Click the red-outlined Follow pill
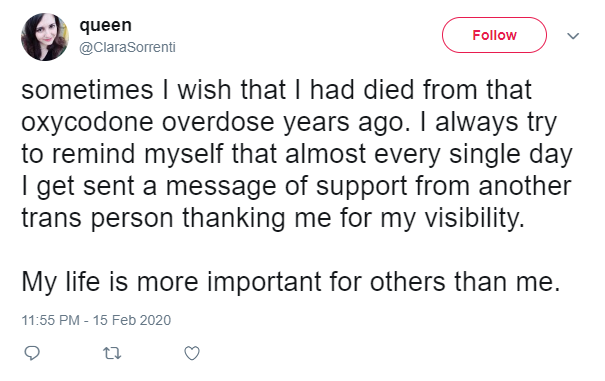The width and height of the screenshot is (605, 381). coord(494,35)
